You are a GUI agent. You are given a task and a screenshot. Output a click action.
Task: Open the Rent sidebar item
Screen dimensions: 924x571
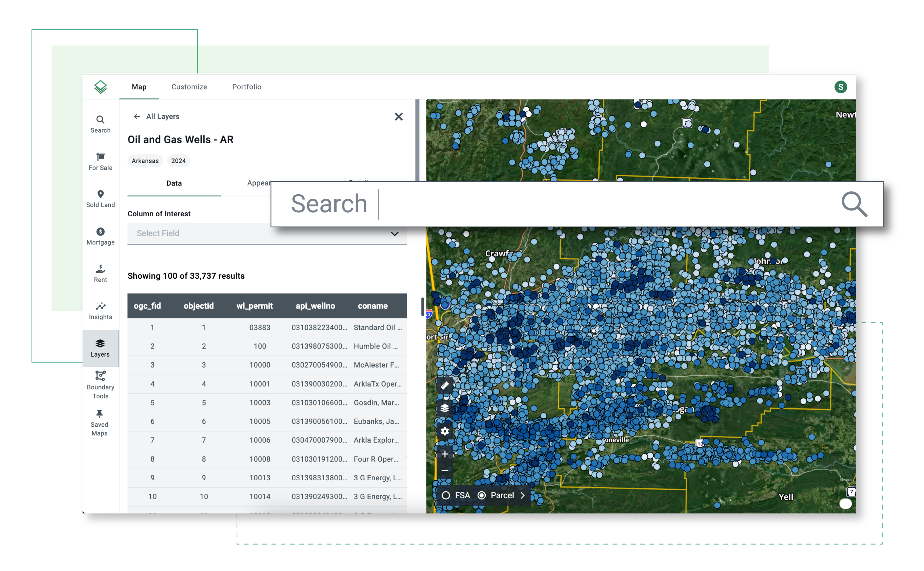101,274
